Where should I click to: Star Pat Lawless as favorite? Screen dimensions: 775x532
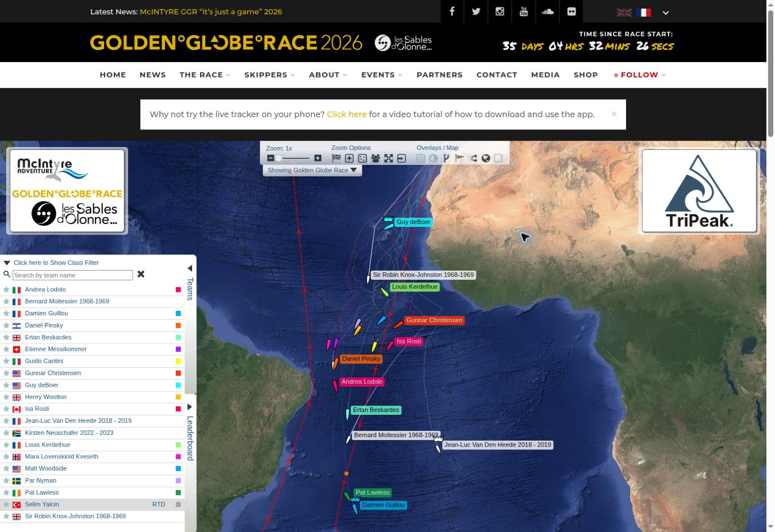click(6, 492)
